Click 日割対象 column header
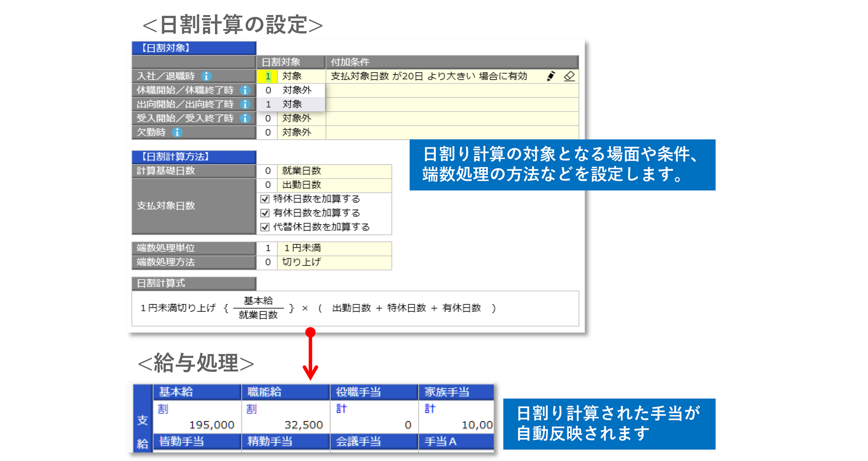The image size is (868, 461). point(291,62)
